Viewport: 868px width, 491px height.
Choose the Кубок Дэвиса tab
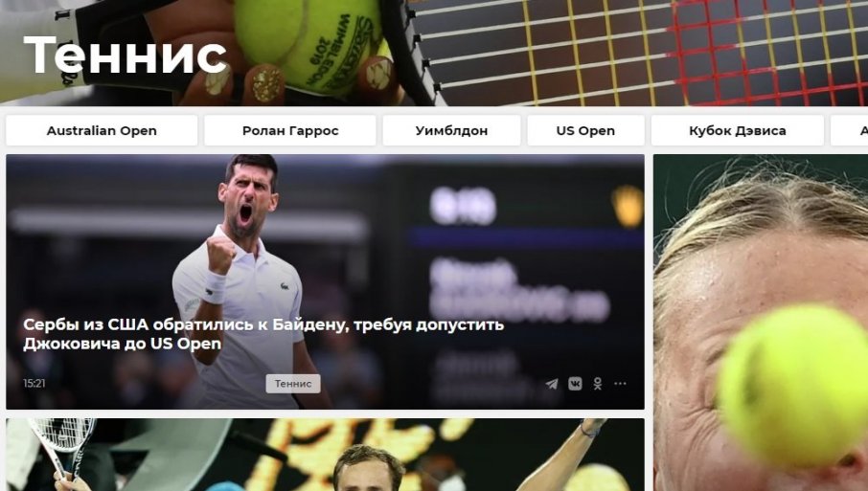click(738, 130)
